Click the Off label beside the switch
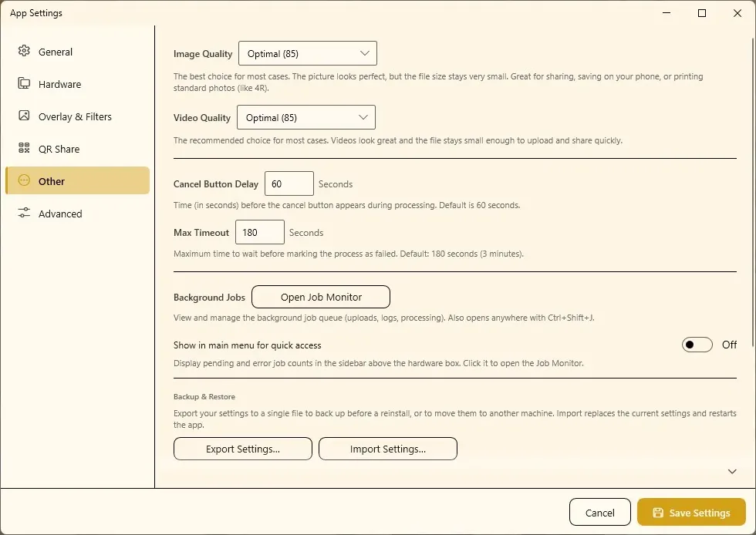The width and height of the screenshot is (756, 535). pyautogui.click(x=729, y=345)
